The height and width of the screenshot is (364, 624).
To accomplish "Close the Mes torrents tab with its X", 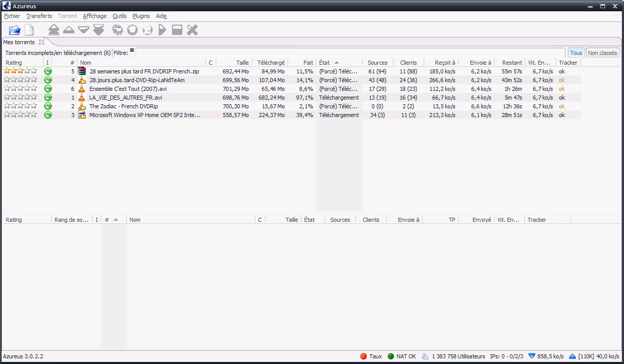I will [42, 42].
